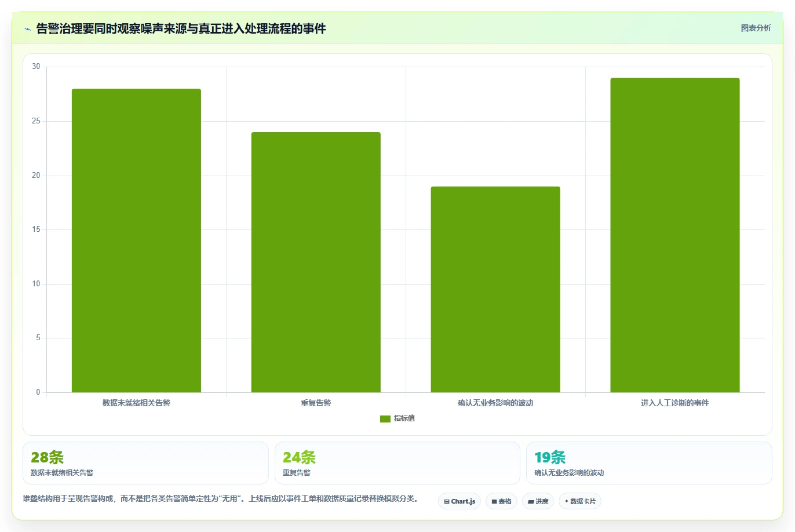Screen dimensions: 795x532
Task: Click the x-axis label 重复告警
Action: tap(316, 403)
